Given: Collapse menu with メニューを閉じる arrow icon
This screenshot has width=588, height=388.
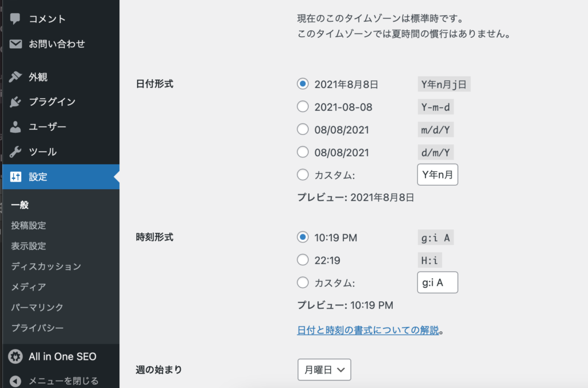Looking at the screenshot, I should [16, 381].
